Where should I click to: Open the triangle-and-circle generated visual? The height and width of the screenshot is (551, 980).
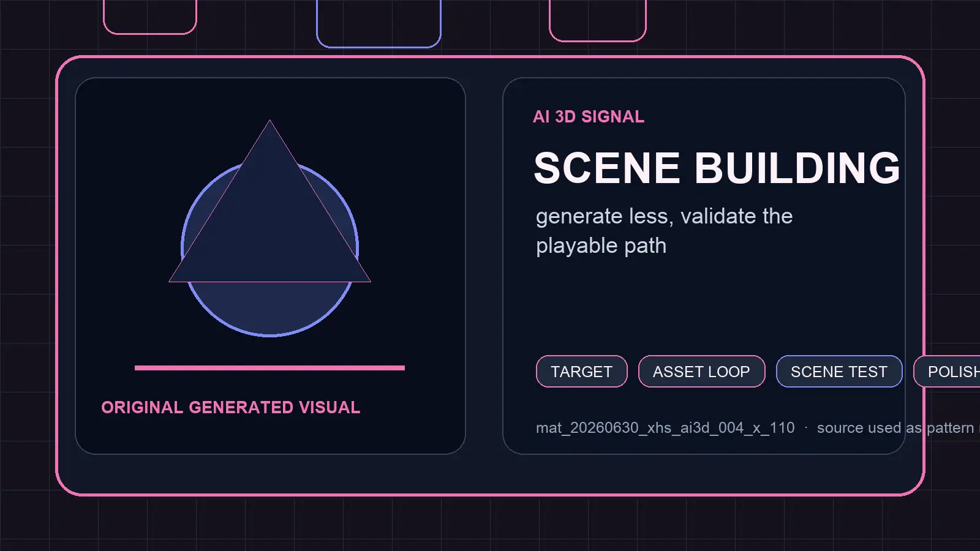click(x=269, y=228)
